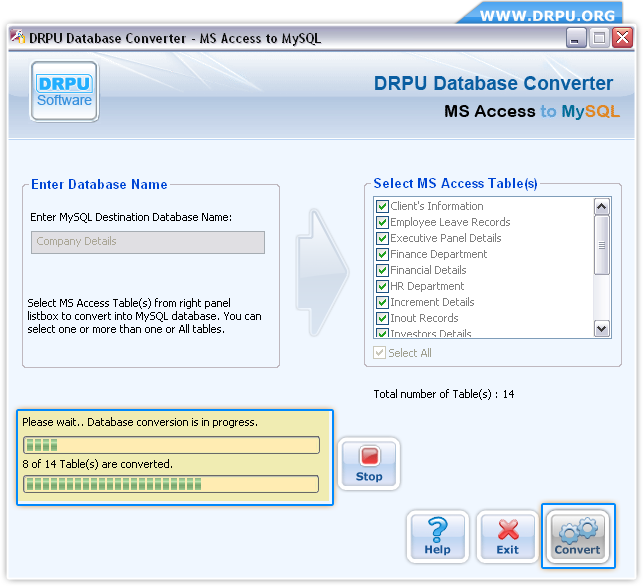
Task: Uncheck Executive Panel Details table
Action: (382, 238)
